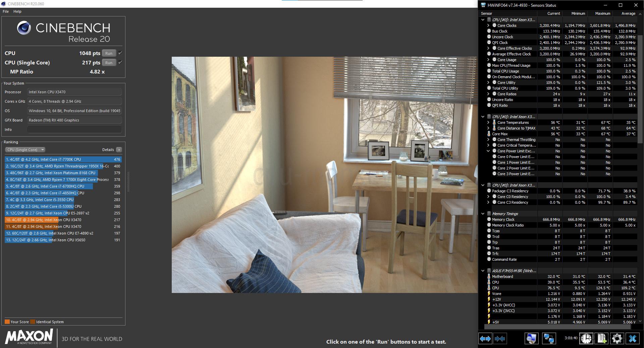Click the empty Info input field
The height and width of the screenshot is (348, 644).
pos(74,130)
